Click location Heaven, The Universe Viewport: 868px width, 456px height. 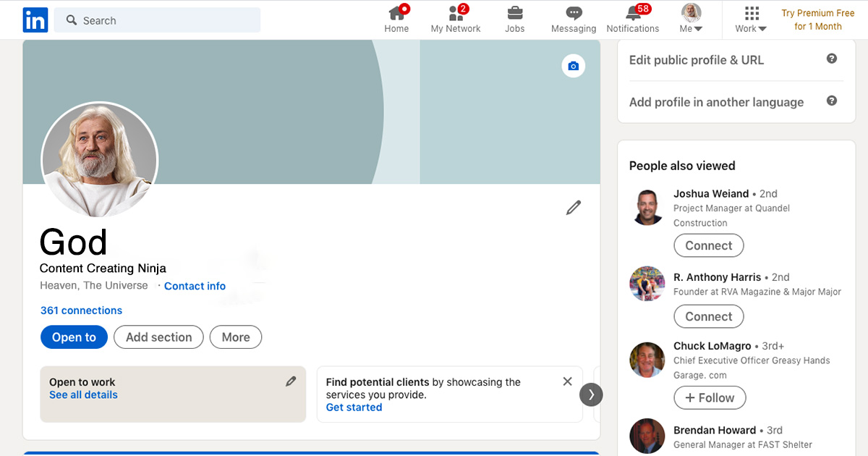(x=94, y=286)
